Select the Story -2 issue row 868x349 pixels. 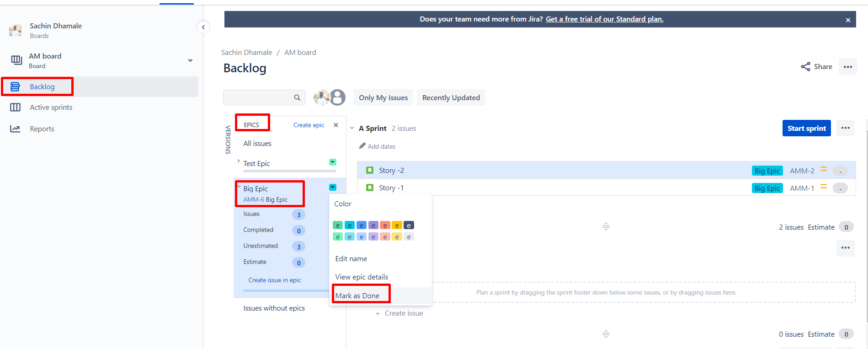[x=606, y=170]
